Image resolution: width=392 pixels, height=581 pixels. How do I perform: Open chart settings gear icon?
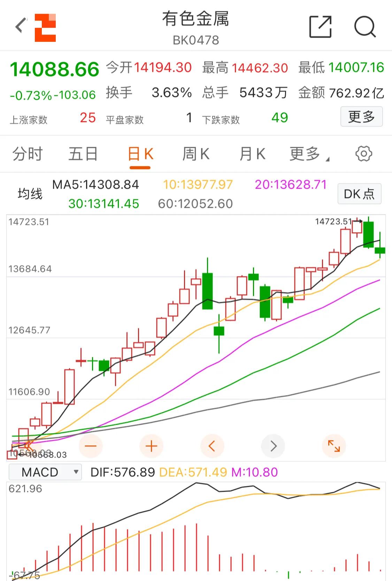[364, 154]
